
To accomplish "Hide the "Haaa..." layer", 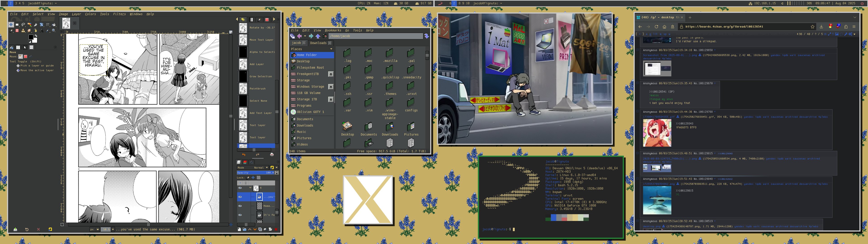I will (x=240, y=206).
